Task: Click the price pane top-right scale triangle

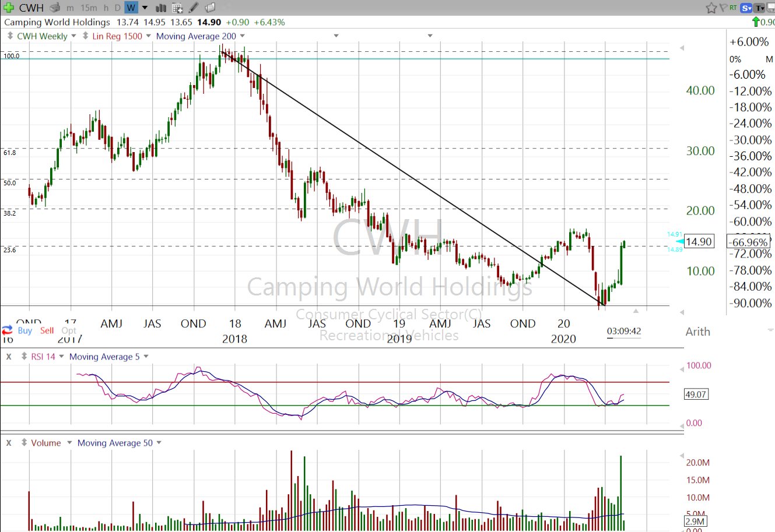Action: pos(682,48)
